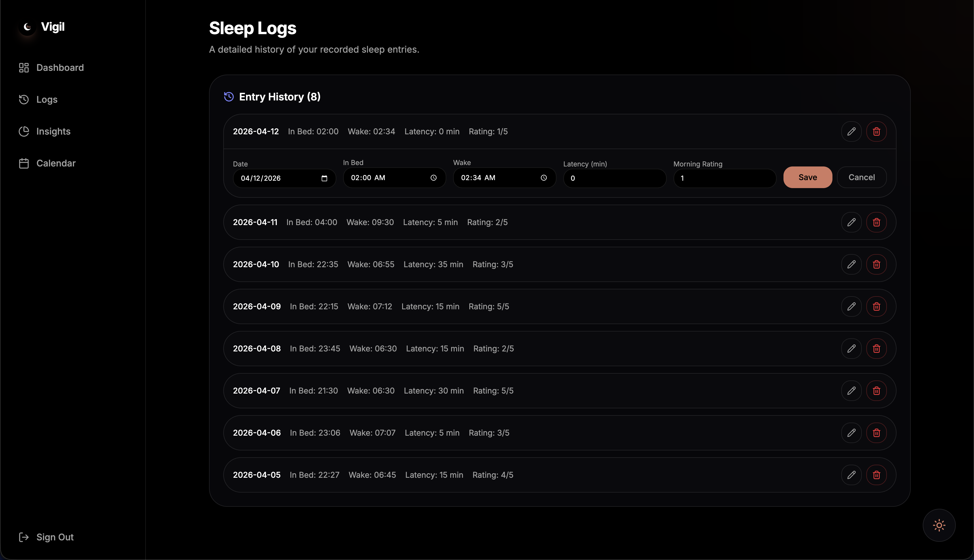Open the In Bed time picker clock
This screenshot has height=560, width=974.
click(x=433, y=178)
